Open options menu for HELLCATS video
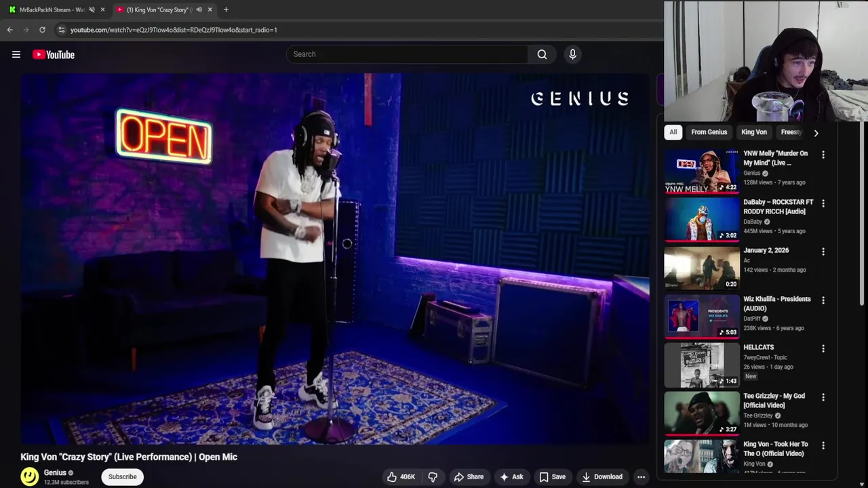This screenshot has width=868, height=488. click(823, 348)
